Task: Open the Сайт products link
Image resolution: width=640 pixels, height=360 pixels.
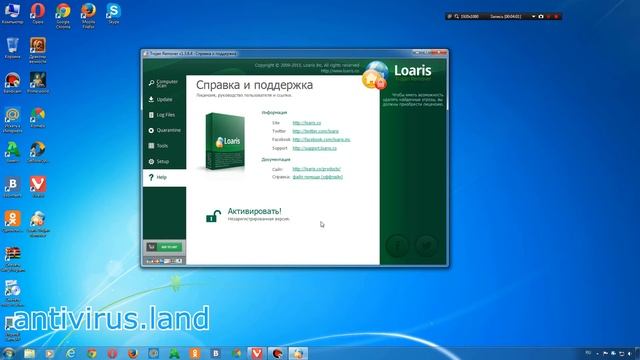Action: coord(316,169)
